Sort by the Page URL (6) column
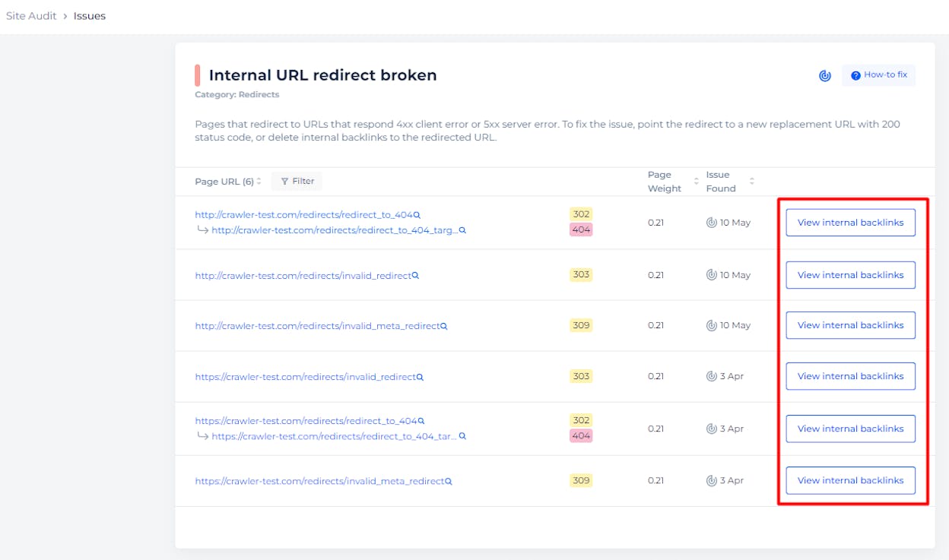The image size is (949, 560). pyautogui.click(x=228, y=181)
